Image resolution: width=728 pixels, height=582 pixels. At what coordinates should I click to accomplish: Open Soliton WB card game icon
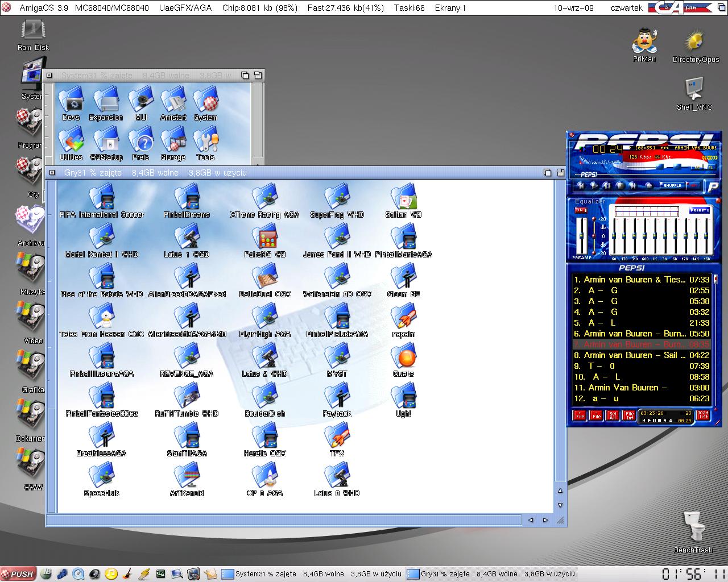click(403, 201)
